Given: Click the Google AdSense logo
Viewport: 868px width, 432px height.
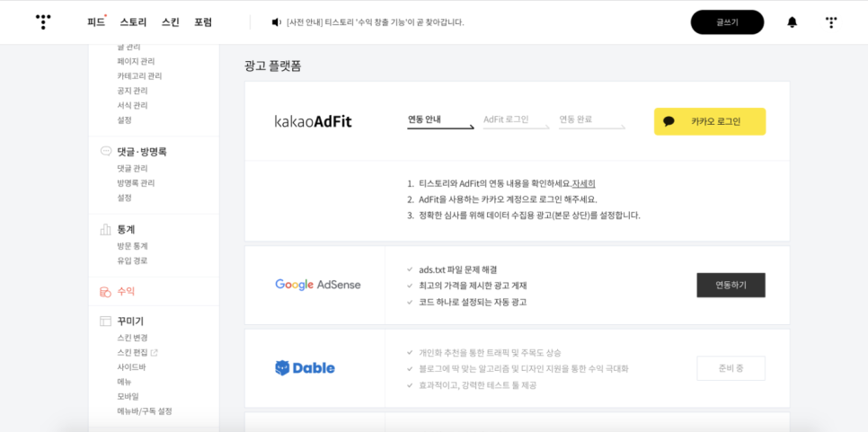Looking at the screenshot, I should tap(318, 285).
